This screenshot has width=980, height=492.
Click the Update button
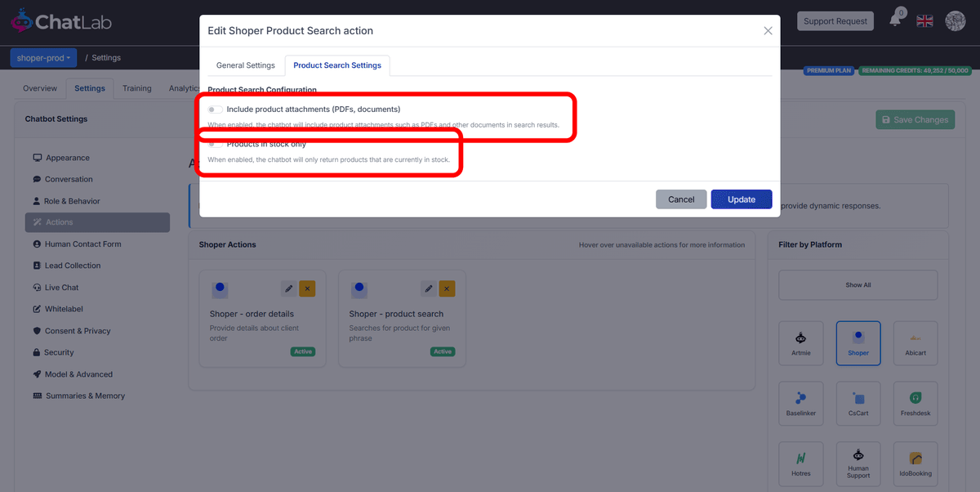[741, 199]
